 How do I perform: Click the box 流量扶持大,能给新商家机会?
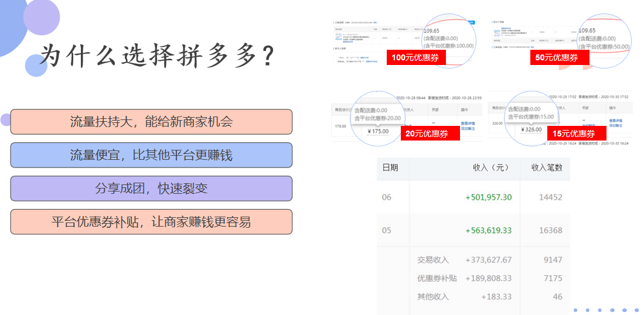pos(151,122)
